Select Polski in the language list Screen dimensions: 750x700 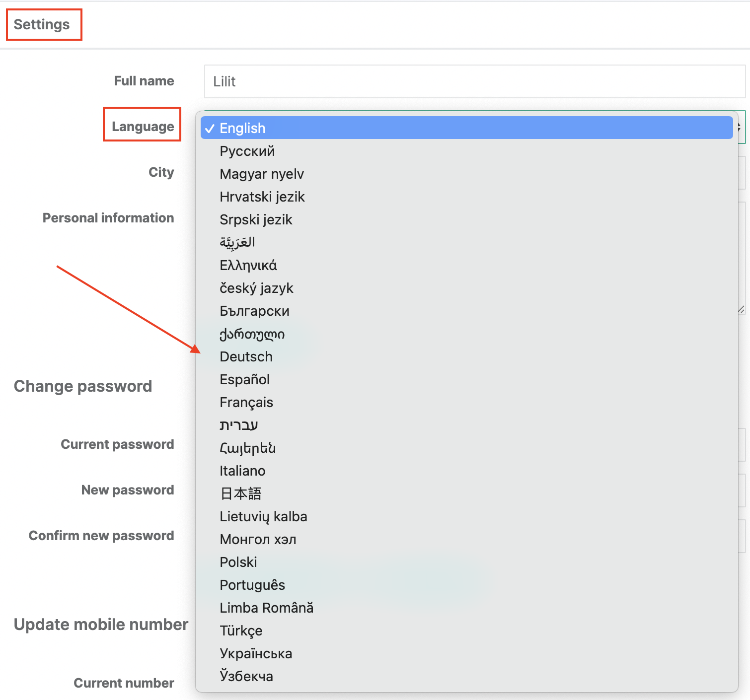238,562
